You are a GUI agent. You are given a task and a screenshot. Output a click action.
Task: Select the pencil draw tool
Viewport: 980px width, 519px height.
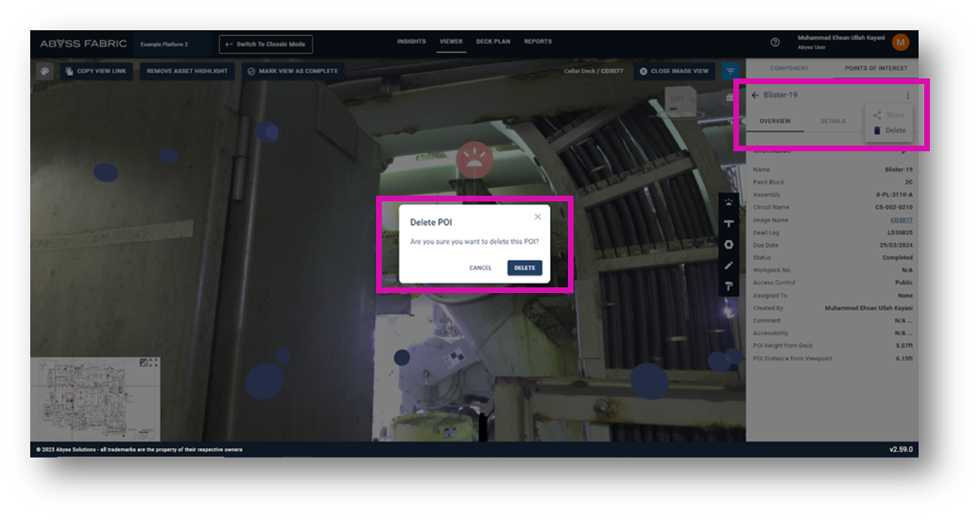[729, 266]
